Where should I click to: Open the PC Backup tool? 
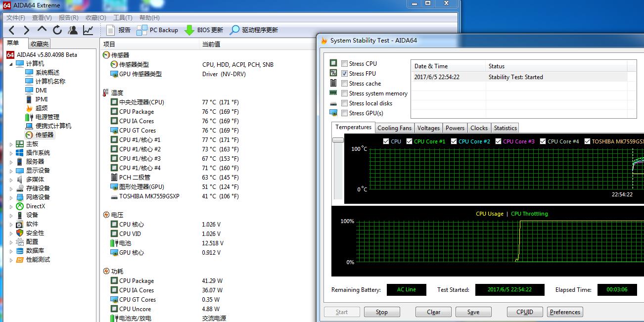click(x=157, y=30)
